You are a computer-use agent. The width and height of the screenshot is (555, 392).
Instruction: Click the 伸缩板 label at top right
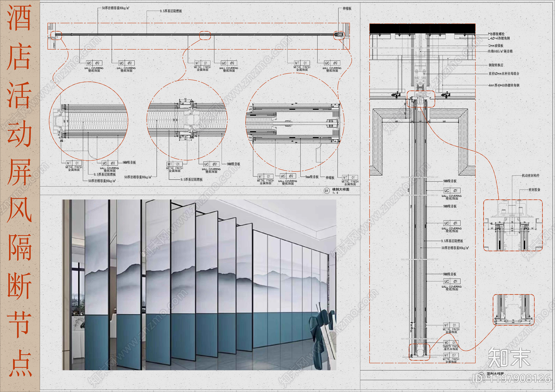pyautogui.click(x=347, y=8)
